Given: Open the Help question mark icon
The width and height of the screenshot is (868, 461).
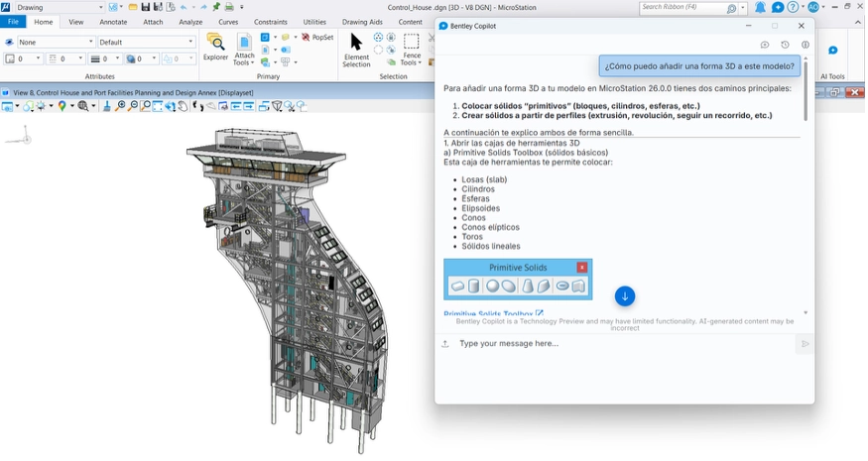Looking at the screenshot, I should pyautogui.click(x=793, y=7).
